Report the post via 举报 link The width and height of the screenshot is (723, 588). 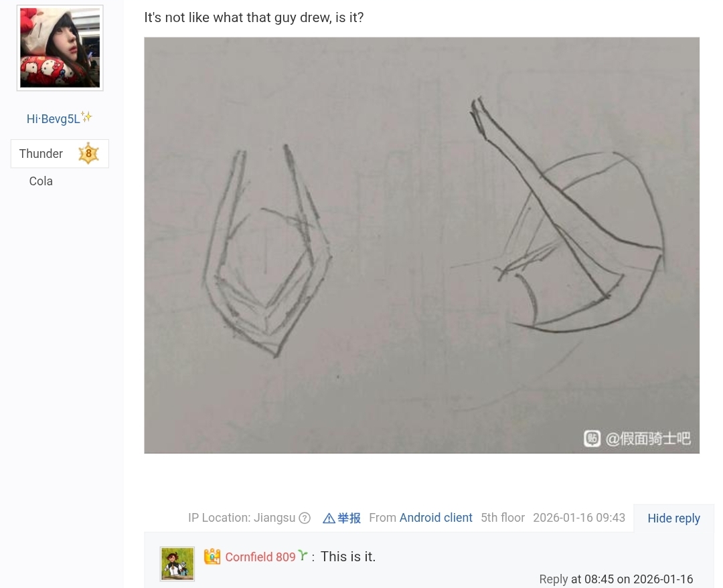(x=349, y=518)
